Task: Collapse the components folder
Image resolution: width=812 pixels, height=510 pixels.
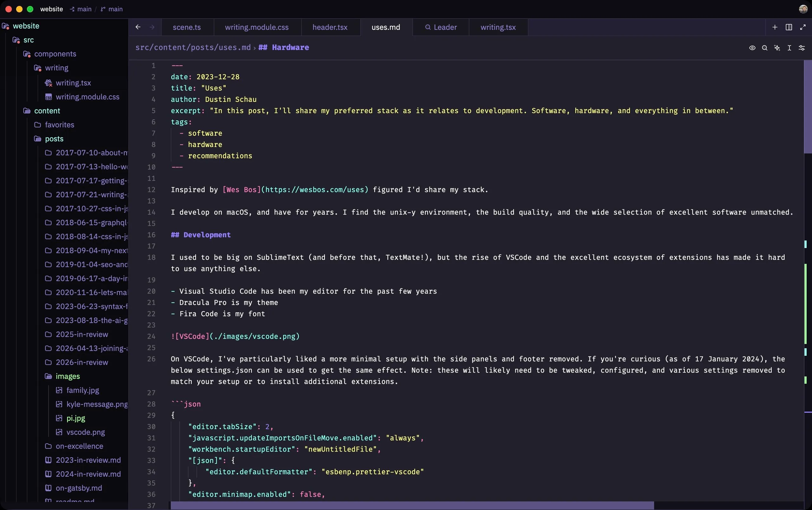Action: [49, 54]
